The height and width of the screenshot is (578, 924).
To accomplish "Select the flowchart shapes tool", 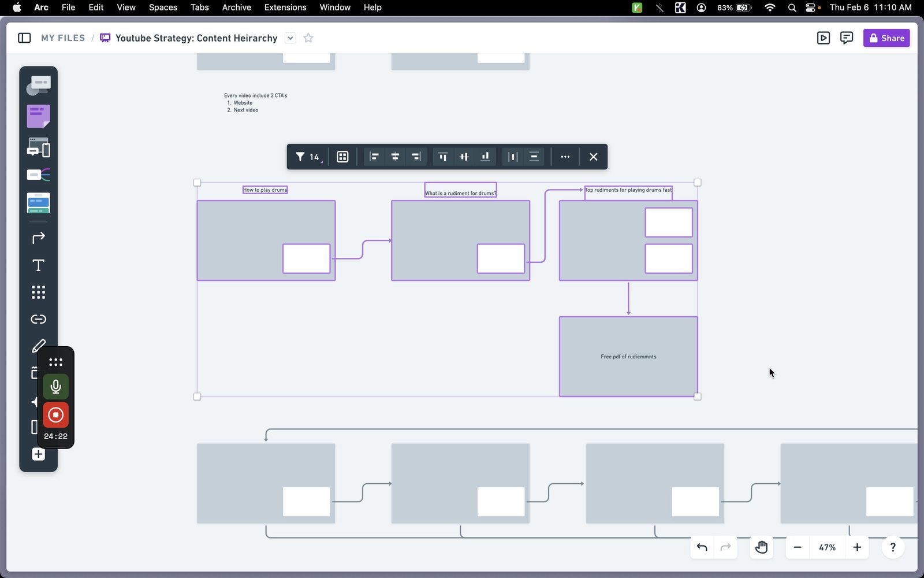I will tap(38, 85).
